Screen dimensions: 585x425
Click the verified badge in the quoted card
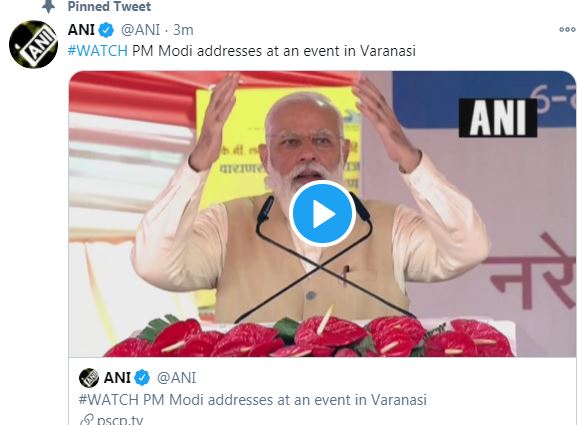tap(142, 378)
